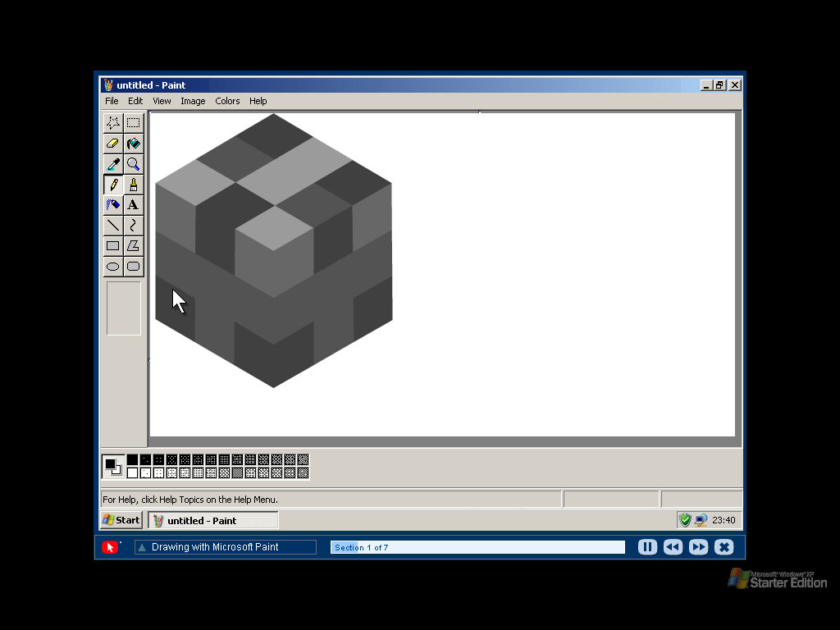
Task: Click the green security shield tray icon
Action: coord(685,520)
